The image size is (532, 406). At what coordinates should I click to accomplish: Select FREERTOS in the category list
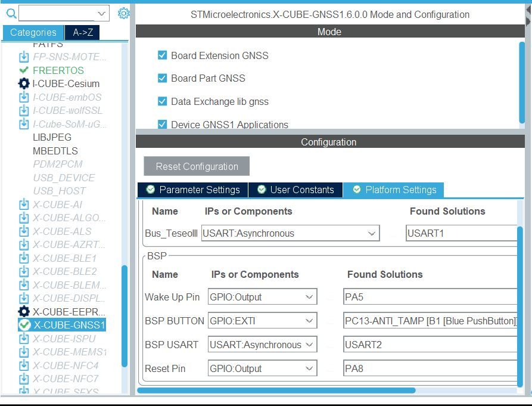click(58, 70)
